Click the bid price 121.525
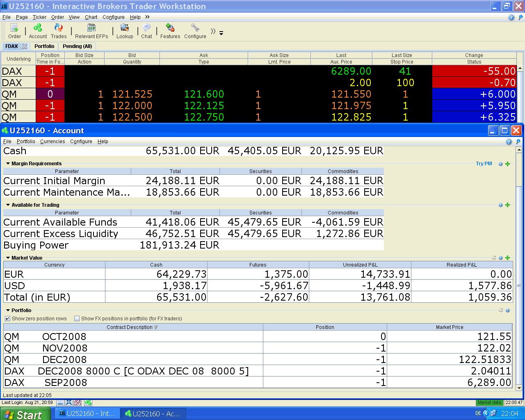The height and width of the screenshot is (420, 525). click(x=132, y=94)
